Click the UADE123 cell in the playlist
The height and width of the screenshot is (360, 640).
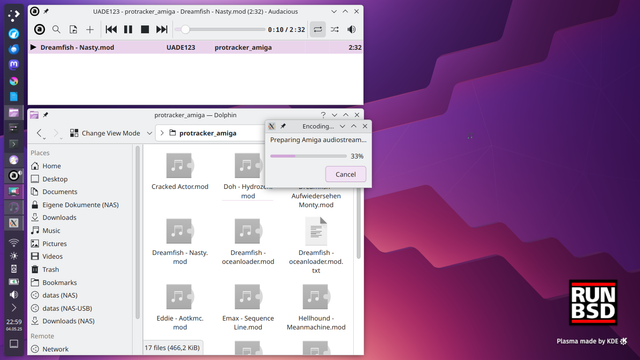pyautogui.click(x=181, y=47)
